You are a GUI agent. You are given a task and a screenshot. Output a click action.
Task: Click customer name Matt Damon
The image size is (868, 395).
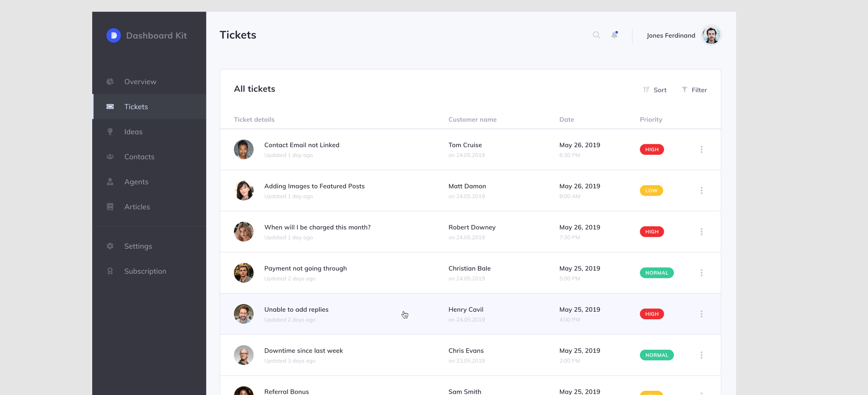pyautogui.click(x=467, y=186)
